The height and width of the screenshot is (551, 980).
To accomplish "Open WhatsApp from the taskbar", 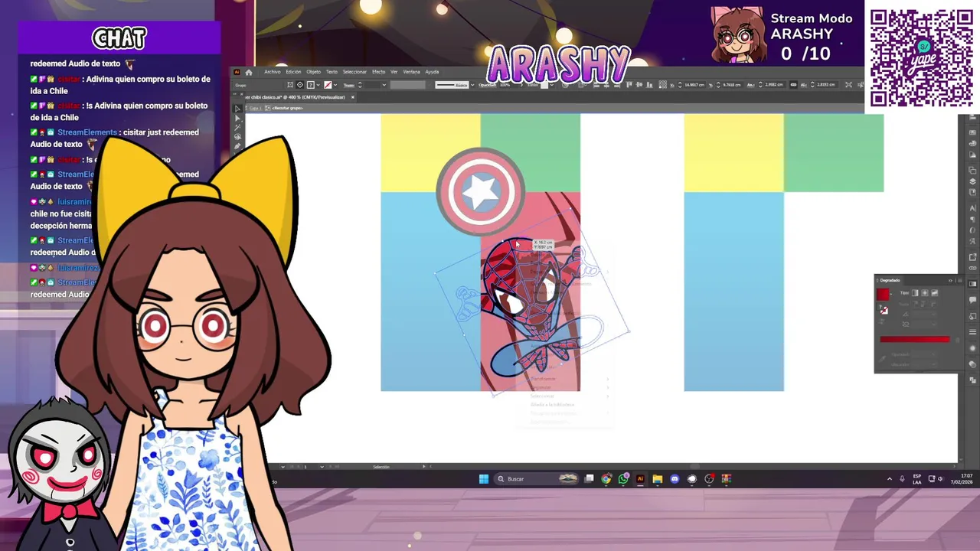I will (x=623, y=479).
